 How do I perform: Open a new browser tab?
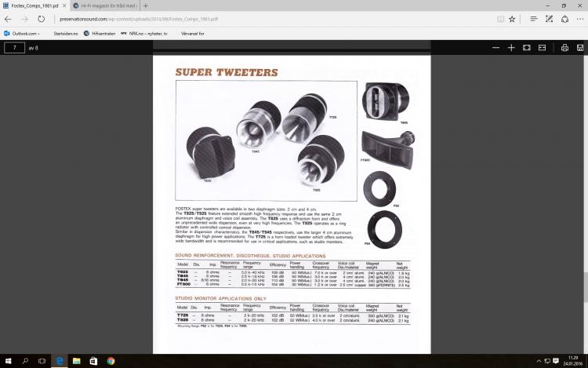146,5
